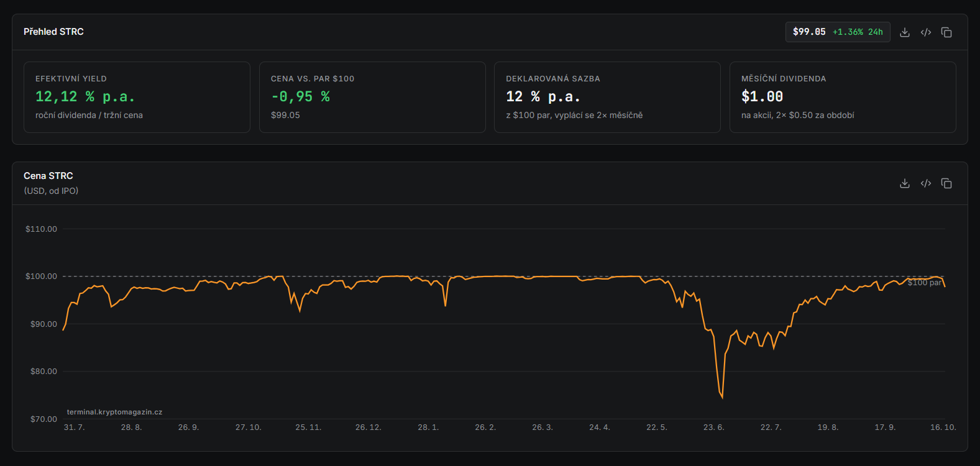Copy the Přehled STRC panel
The image size is (980, 466).
[946, 32]
